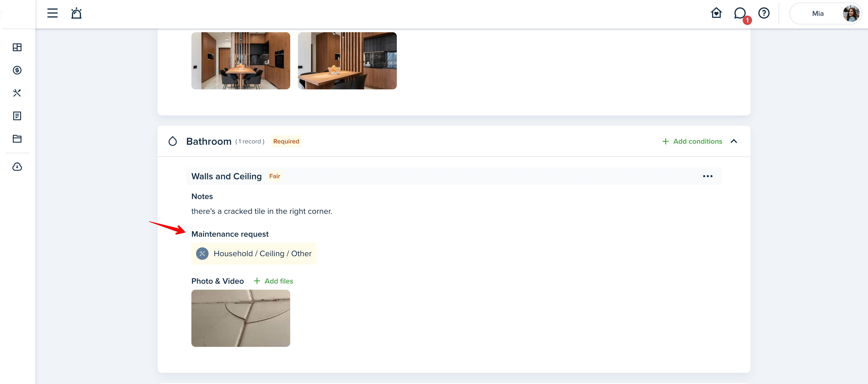This screenshot has height=384, width=868.
Task: Click the Walls and Ceiling heading
Action: (x=226, y=176)
